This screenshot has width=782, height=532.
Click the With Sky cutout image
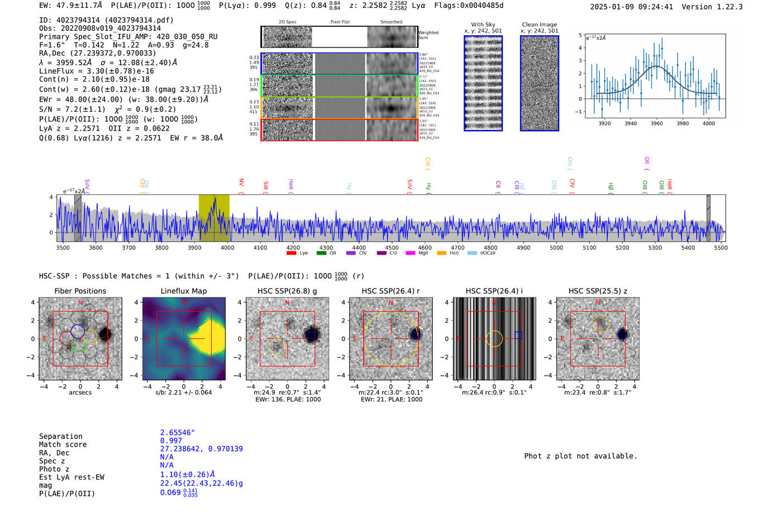[483, 83]
